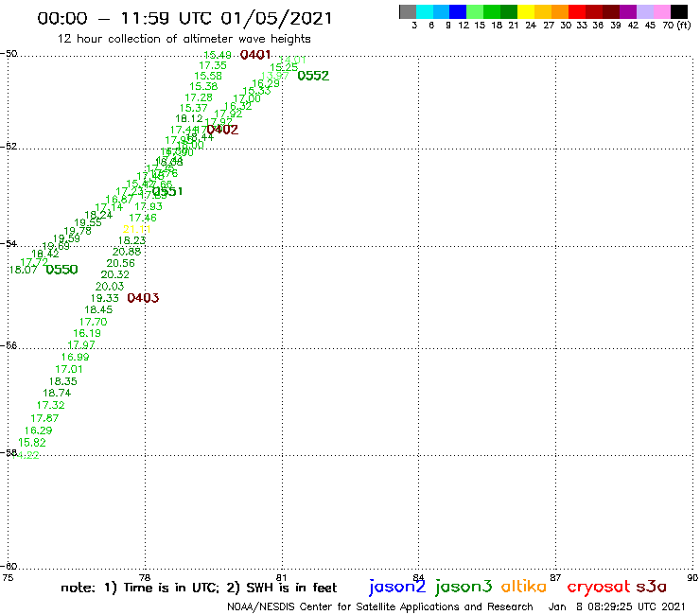Click the note about UTC time and SWH feet
The image size is (700, 615).
pyautogui.click(x=199, y=588)
